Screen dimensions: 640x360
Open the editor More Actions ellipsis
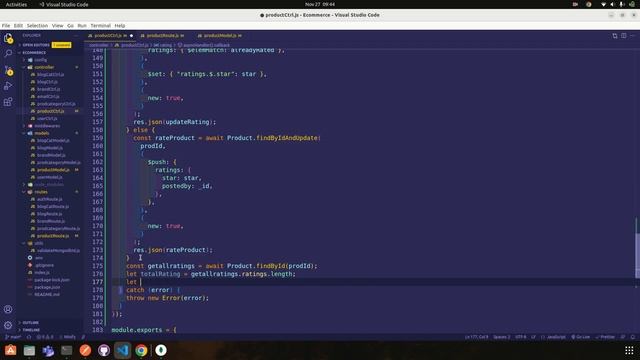(x=633, y=36)
